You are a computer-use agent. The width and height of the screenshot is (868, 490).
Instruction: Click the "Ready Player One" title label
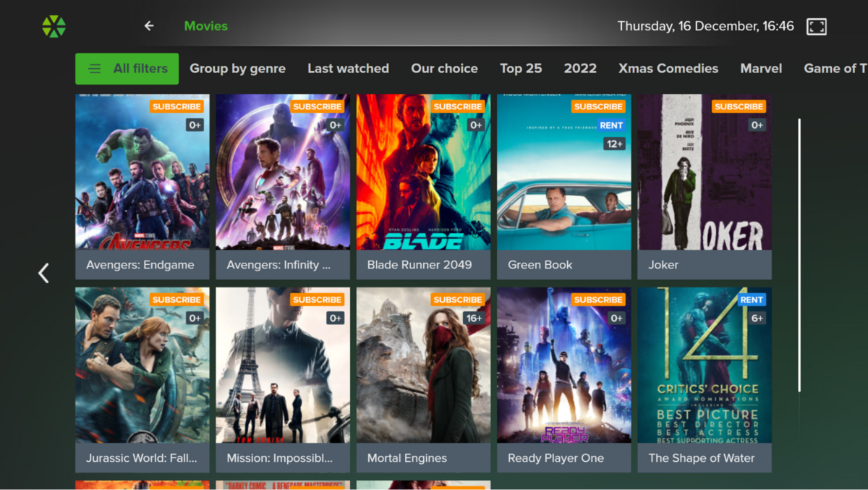(556, 458)
